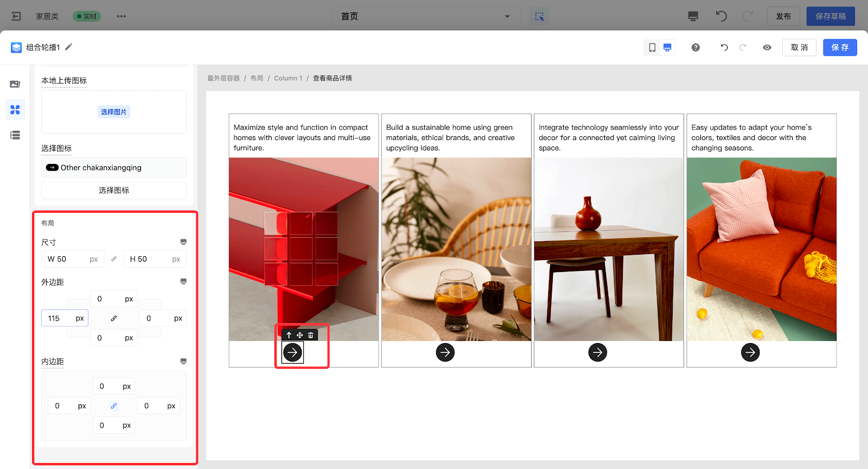Undo the last edit in editor toolbar
This screenshot has width=868, height=469.
pos(724,48)
